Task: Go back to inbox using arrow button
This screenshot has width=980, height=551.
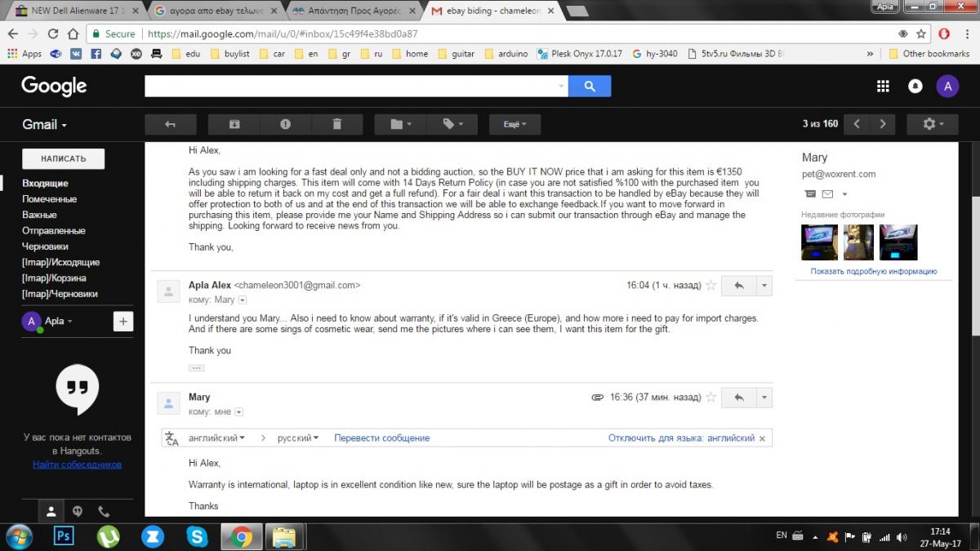Action: pyautogui.click(x=170, y=124)
